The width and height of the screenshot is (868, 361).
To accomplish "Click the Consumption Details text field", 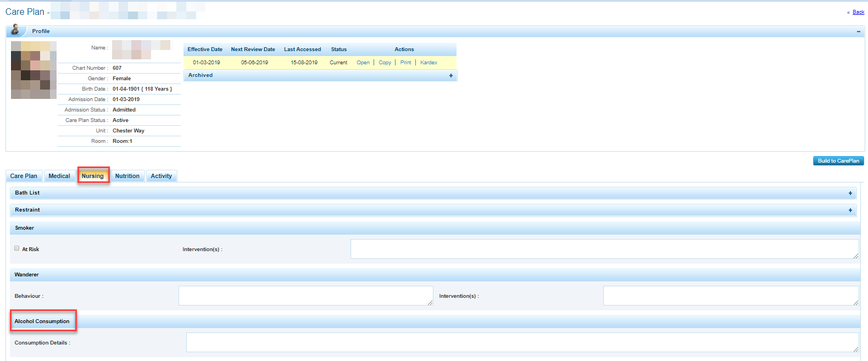I will point(522,342).
